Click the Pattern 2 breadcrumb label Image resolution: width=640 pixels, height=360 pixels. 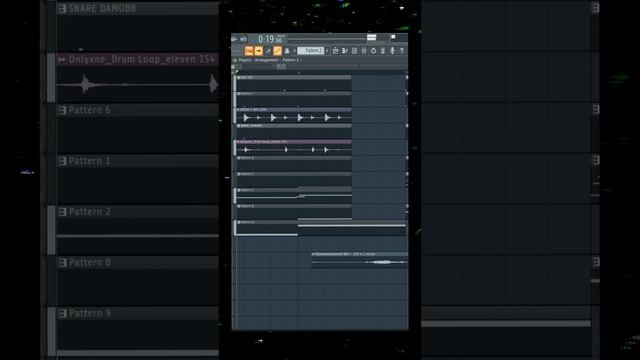pos(291,60)
